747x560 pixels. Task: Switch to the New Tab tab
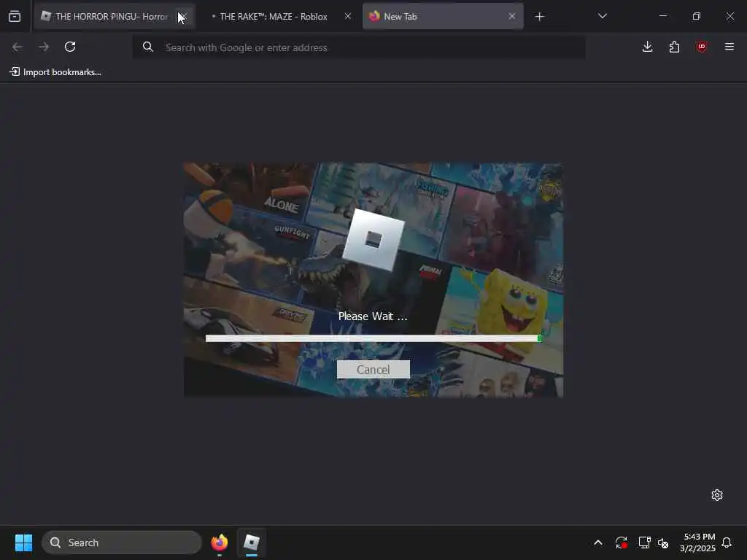click(x=443, y=16)
